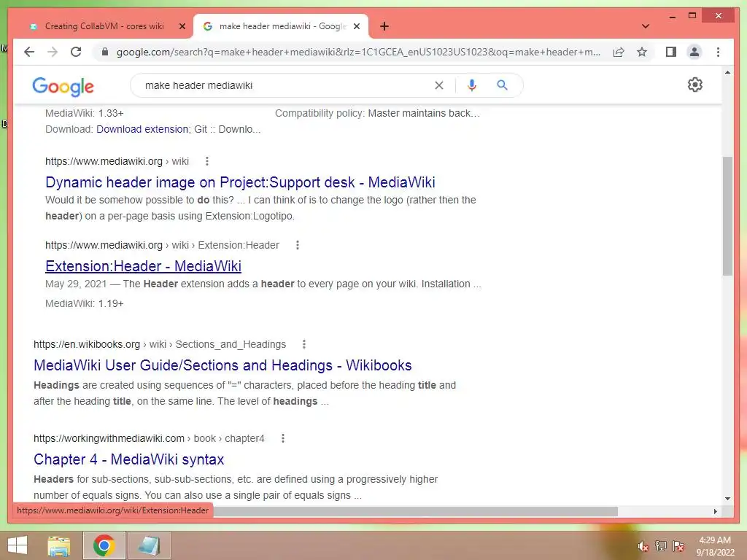Open the Chrome profile avatar menu
Viewport: 747px width, 560px height.
[x=694, y=52]
